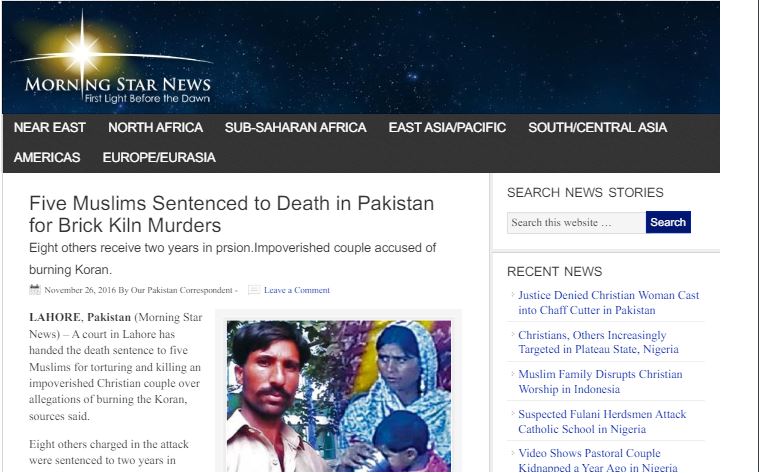Open Christians Targeted in Plateau State link
Viewport: 759px width, 473px height.
[x=598, y=342]
